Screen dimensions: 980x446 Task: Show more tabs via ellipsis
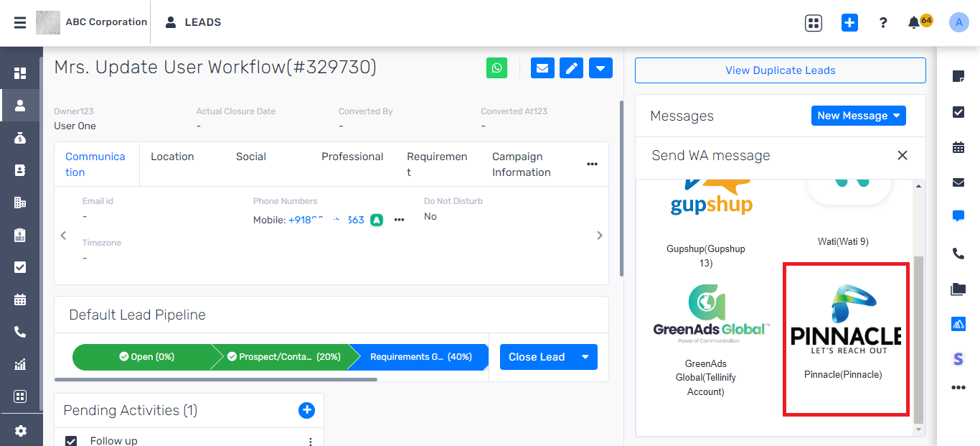click(x=593, y=164)
